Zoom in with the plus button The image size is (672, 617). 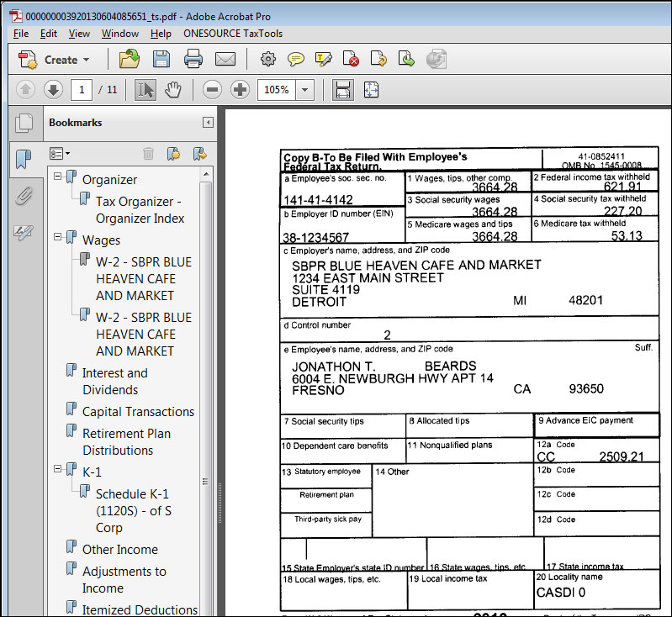pyautogui.click(x=240, y=90)
